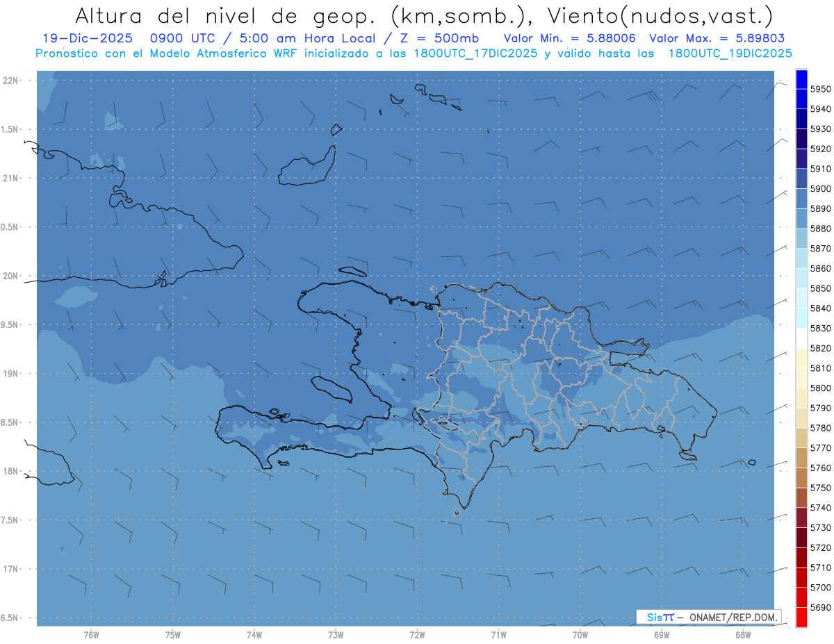Click the legend value '5950'

821,89
